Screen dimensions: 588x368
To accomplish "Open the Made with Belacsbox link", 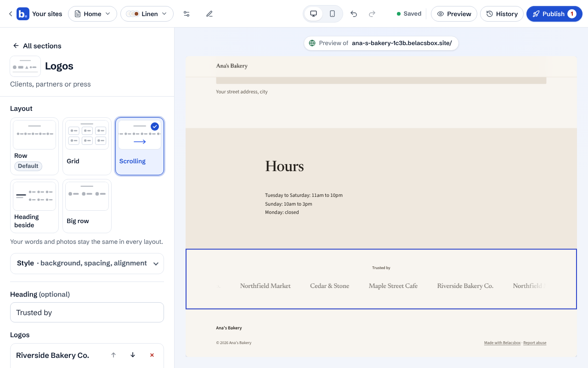I will click(x=502, y=343).
